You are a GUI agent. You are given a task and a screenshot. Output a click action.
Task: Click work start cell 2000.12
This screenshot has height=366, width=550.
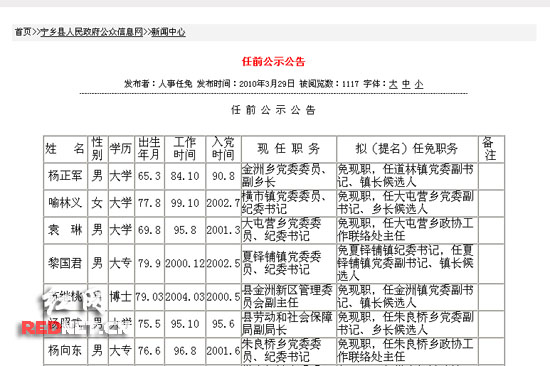[x=185, y=263]
